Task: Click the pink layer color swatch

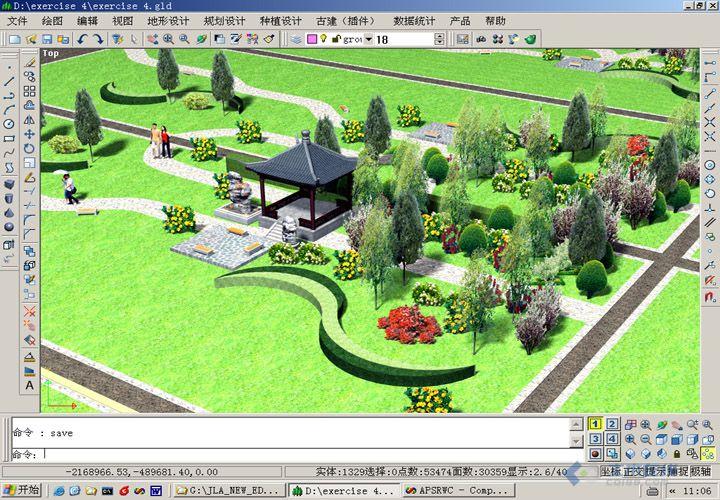Action: [x=312, y=39]
